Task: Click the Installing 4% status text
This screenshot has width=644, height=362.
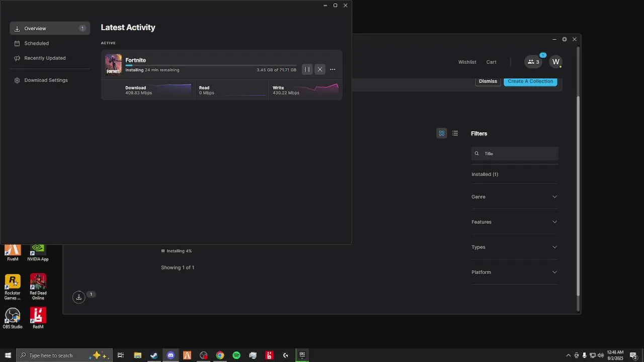Action: coord(179,251)
